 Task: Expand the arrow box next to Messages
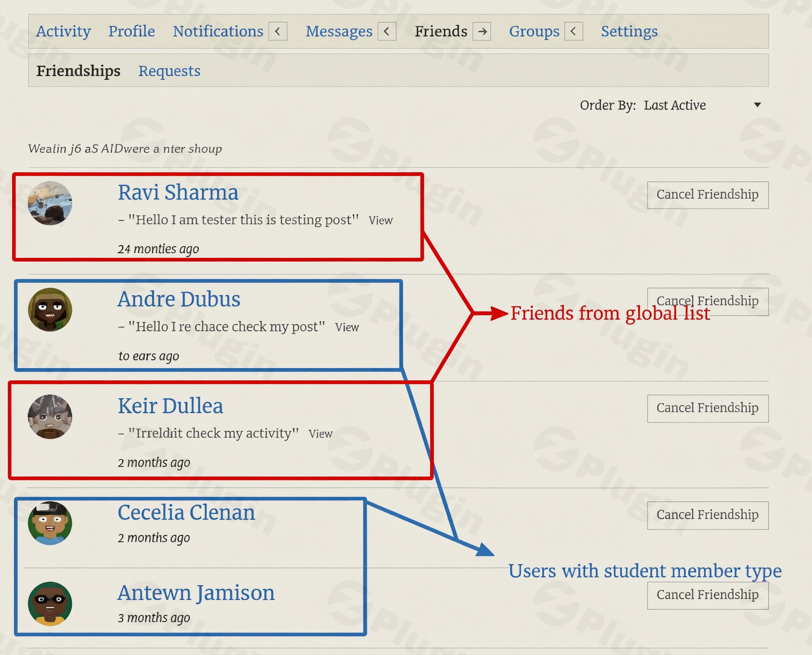click(x=387, y=31)
